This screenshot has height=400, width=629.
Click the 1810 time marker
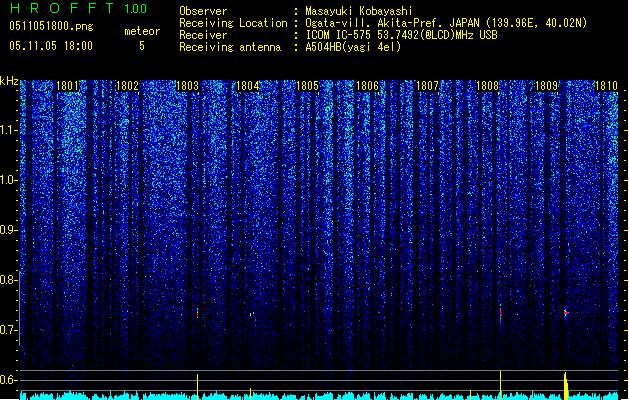(x=606, y=86)
